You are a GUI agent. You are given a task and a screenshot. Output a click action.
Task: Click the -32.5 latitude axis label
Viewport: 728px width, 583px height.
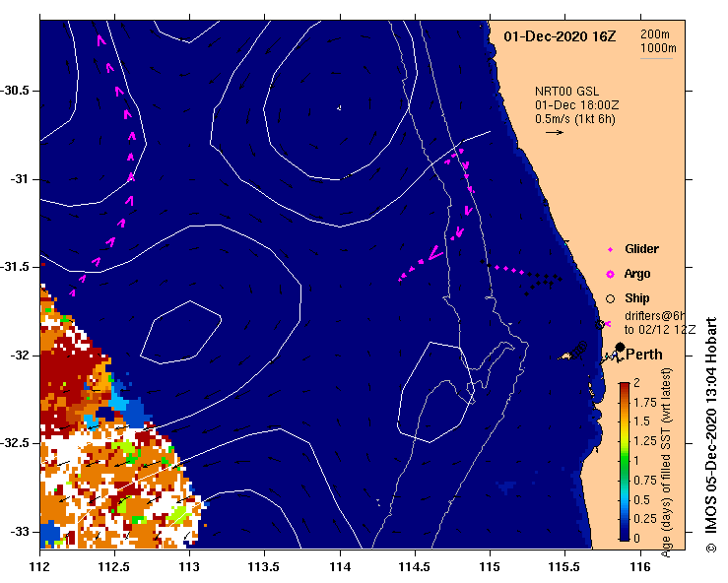coord(16,443)
